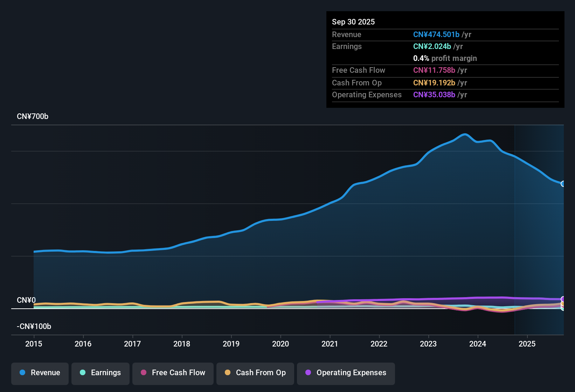Click the revenue line peak in late 2023
This screenshot has width=575, height=392.
[465, 134]
